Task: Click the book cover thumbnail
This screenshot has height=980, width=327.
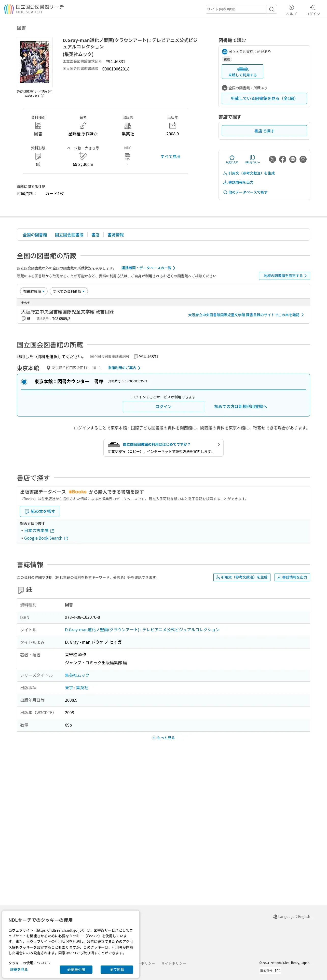Action: pyautogui.click(x=35, y=62)
